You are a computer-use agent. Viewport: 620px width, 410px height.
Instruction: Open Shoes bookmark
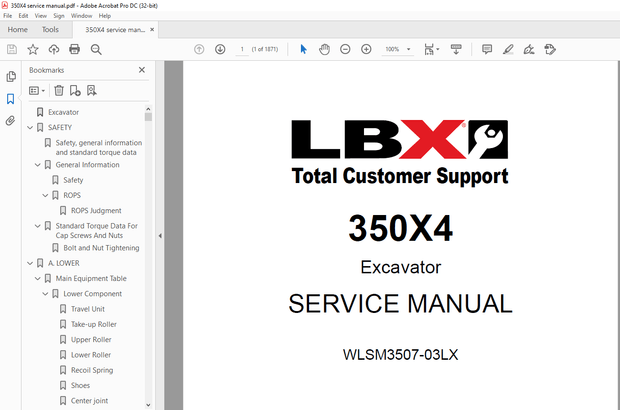(x=80, y=385)
